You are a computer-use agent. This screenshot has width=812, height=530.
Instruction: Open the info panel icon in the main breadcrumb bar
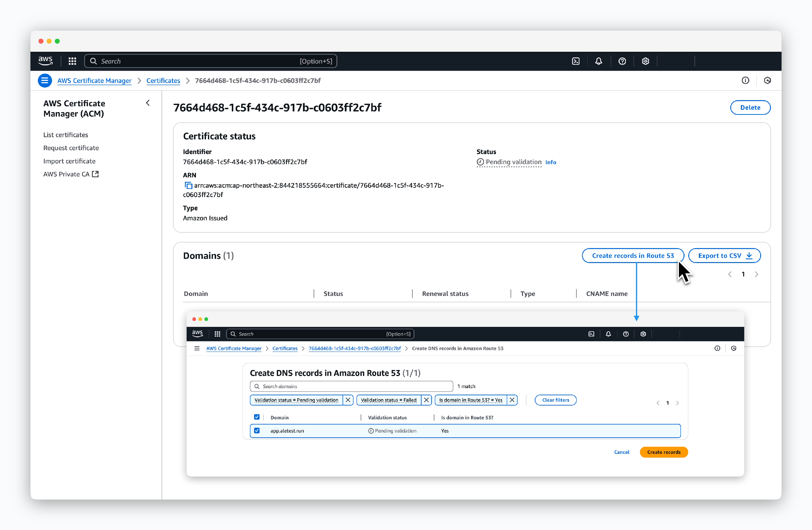pyautogui.click(x=745, y=80)
